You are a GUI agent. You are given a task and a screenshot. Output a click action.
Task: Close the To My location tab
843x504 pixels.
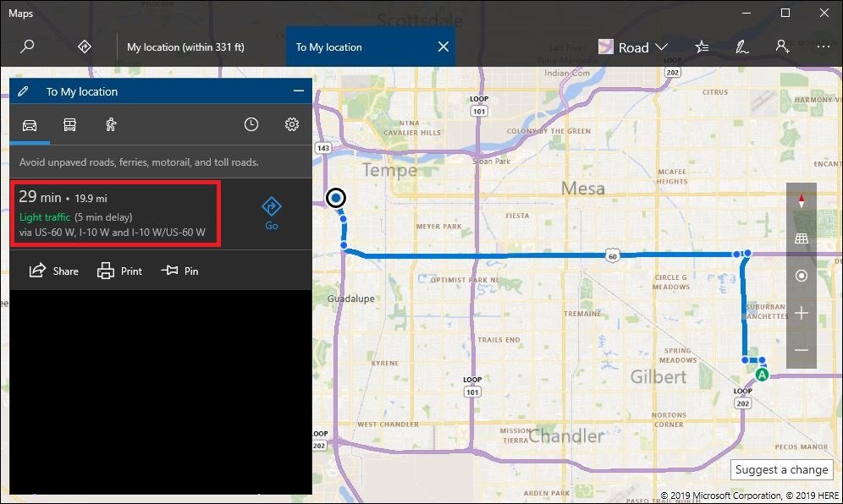(444, 47)
